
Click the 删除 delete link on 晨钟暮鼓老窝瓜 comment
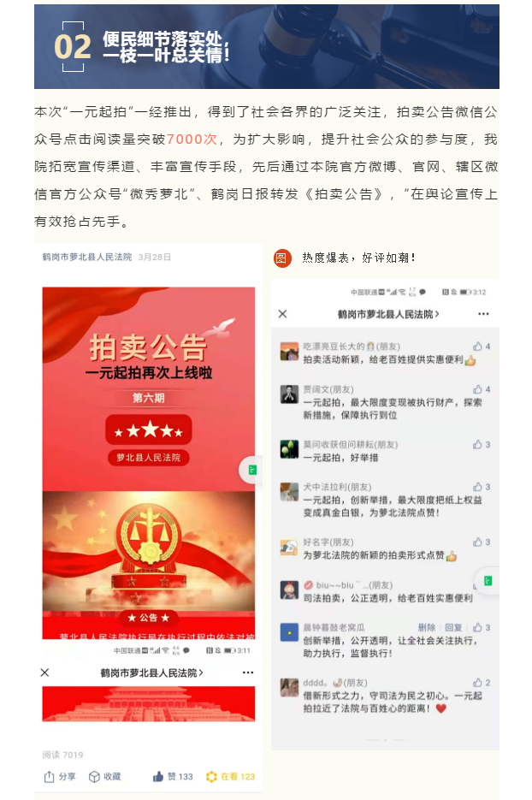pyautogui.click(x=427, y=627)
